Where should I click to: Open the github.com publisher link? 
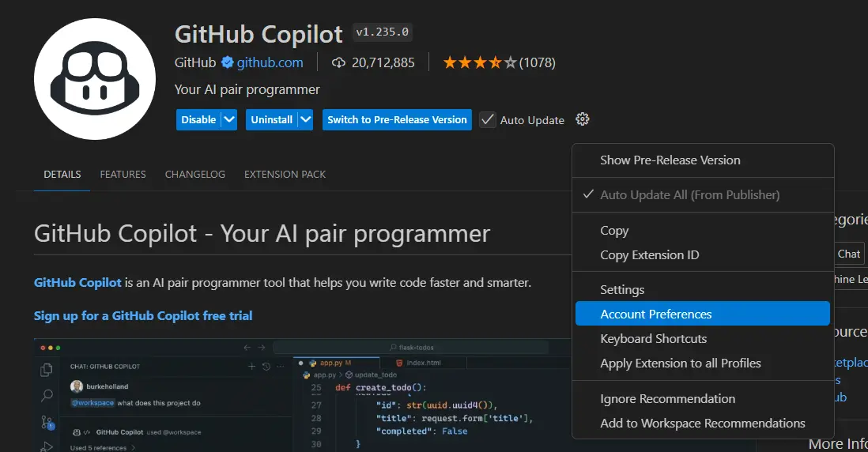tap(270, 62)
